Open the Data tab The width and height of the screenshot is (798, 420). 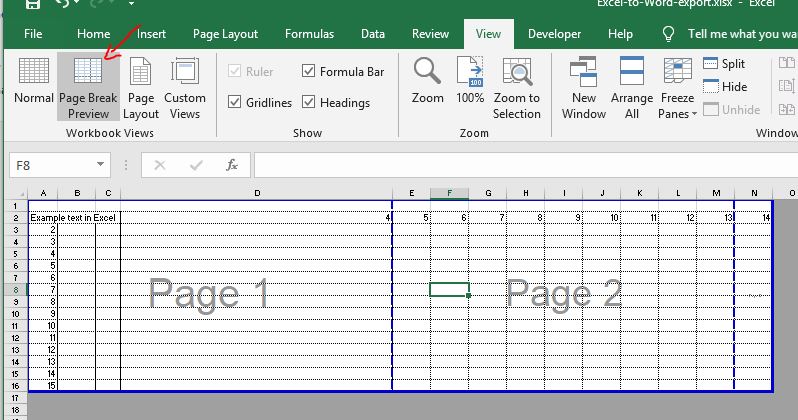(x=373, y=34)
